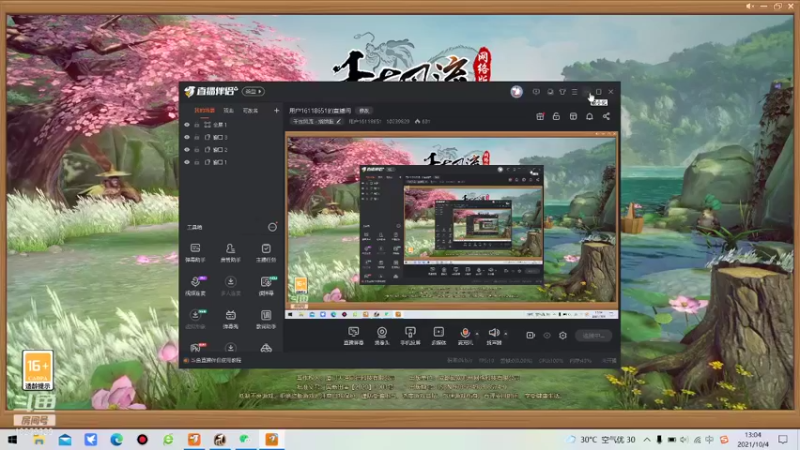
Task: Expand the pill button beside the app logo
Action: pos(253,91)
